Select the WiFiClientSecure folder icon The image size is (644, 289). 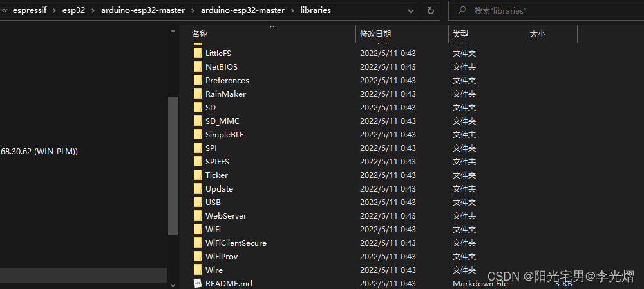(x=198, y=243)
